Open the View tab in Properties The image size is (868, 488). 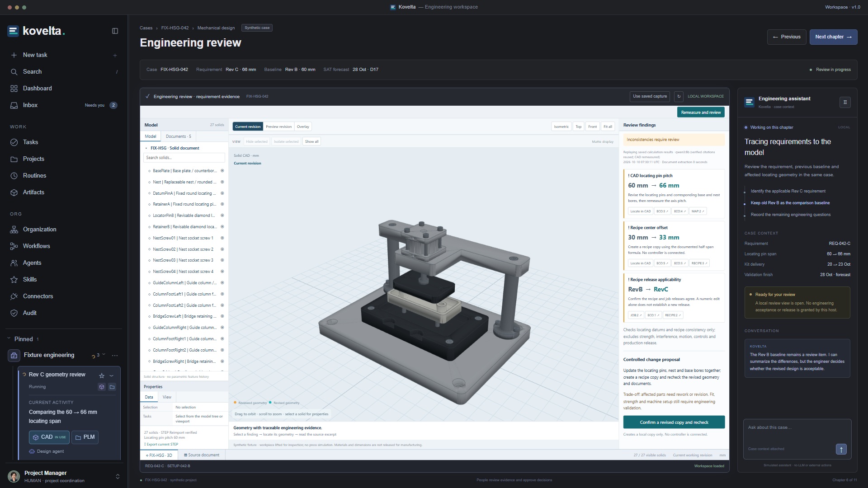coord(167,397)
